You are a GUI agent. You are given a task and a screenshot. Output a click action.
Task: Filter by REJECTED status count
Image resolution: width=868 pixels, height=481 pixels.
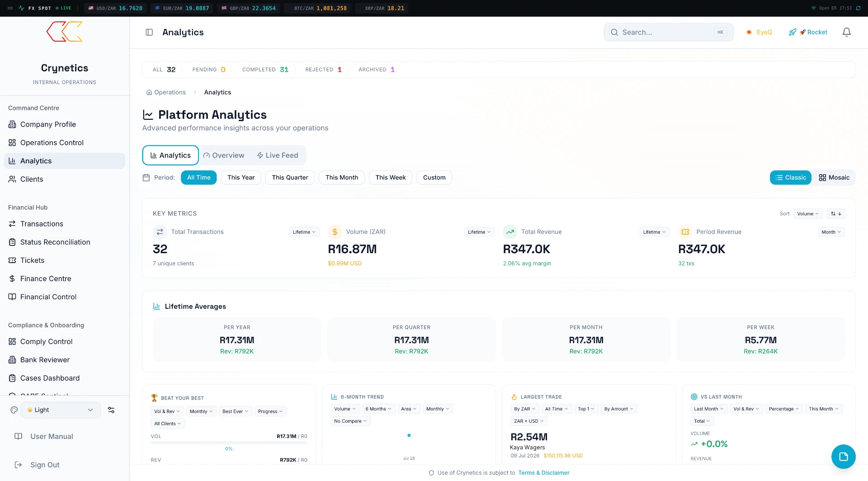pos(323,70)
